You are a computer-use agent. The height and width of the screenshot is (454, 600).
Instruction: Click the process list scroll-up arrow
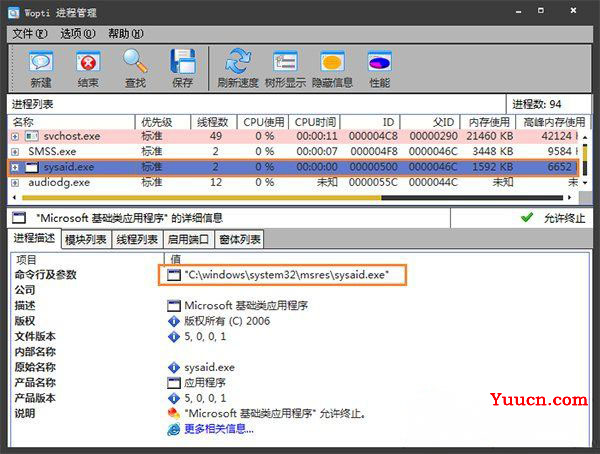[x=585, y=137]
